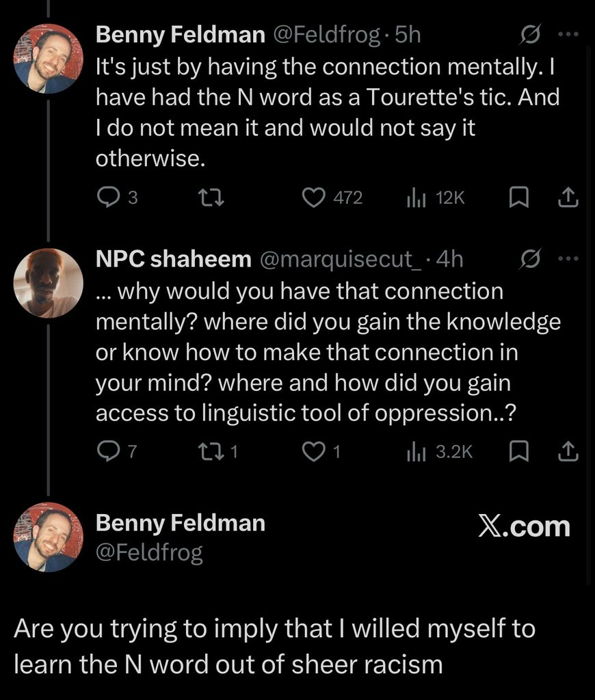Reply to Benny Feldman's first tweet
This screenshot has height=700, width=595.
pos(108,198)
